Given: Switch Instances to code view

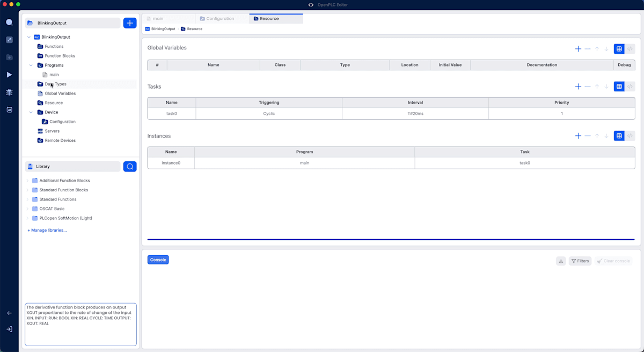Looking at the screenshot, I should pyautogui.click(x=630, y=136).
